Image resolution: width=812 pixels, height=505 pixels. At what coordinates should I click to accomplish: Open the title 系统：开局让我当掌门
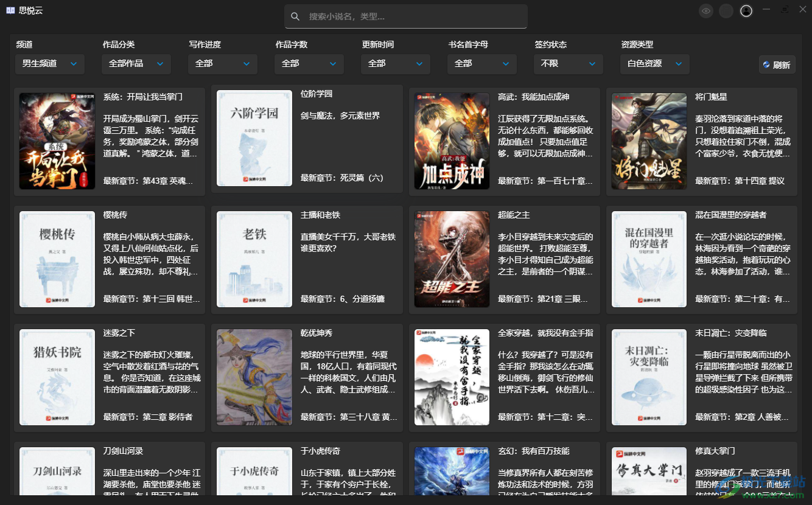point(143,97)
